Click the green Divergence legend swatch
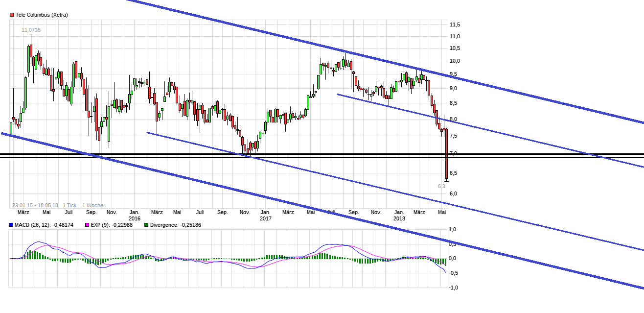644x313 pixels. 146,225
